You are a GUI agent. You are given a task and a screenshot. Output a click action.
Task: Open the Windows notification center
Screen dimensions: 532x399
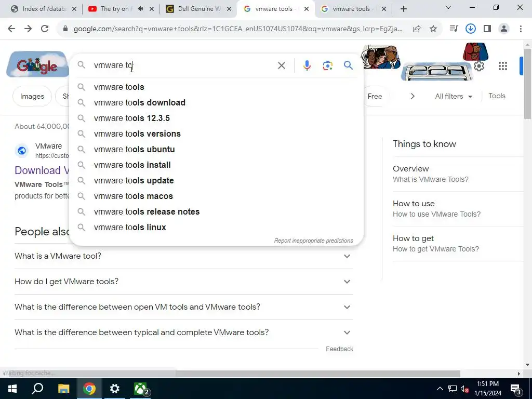(516, 389)
